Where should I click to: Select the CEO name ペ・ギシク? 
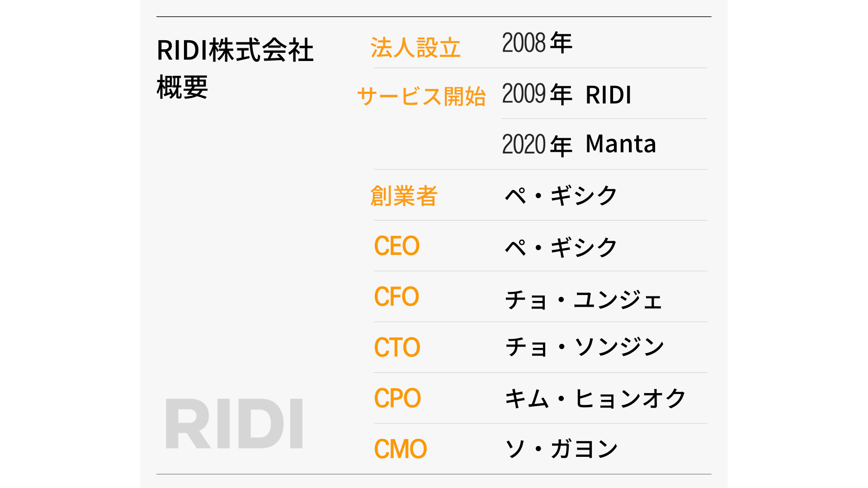561,248
